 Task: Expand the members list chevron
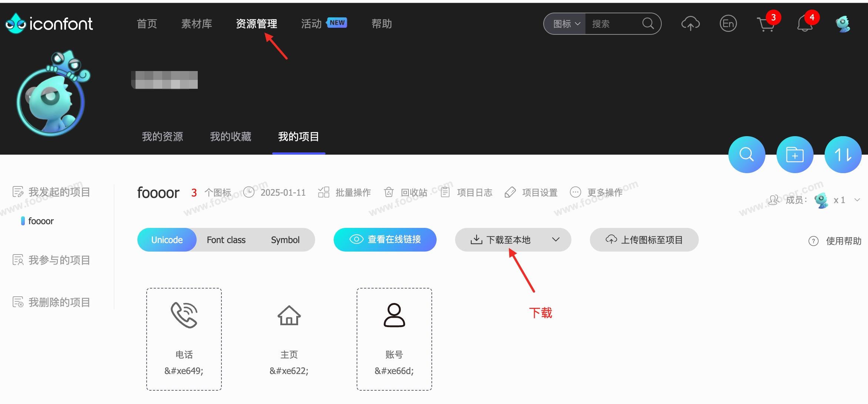(857, 200)
